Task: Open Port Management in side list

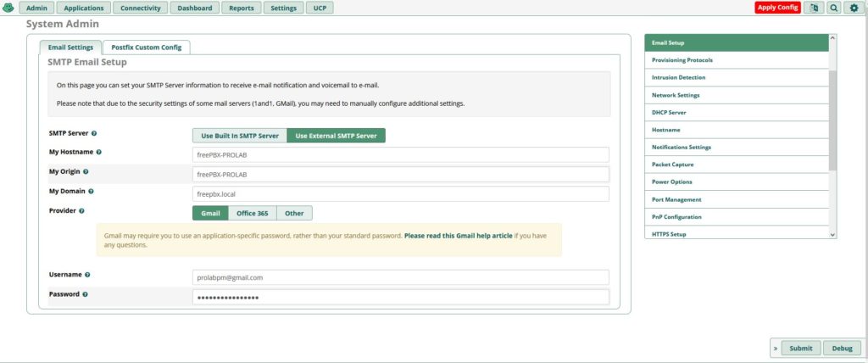Action: 737,199
